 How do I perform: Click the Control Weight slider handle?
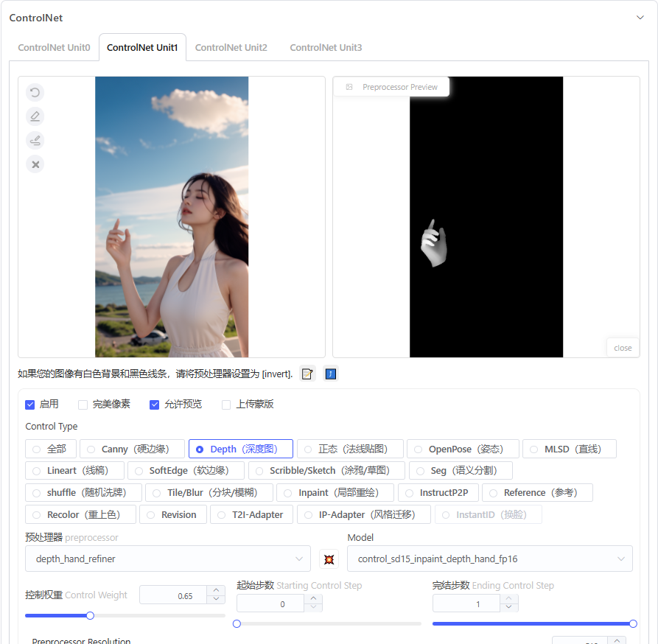click(x=90, y=616)
